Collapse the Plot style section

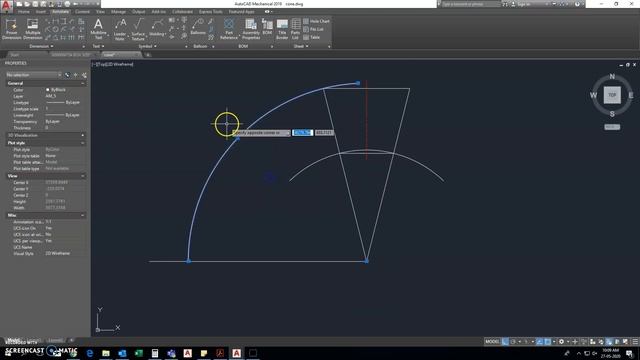pos(83,143)
